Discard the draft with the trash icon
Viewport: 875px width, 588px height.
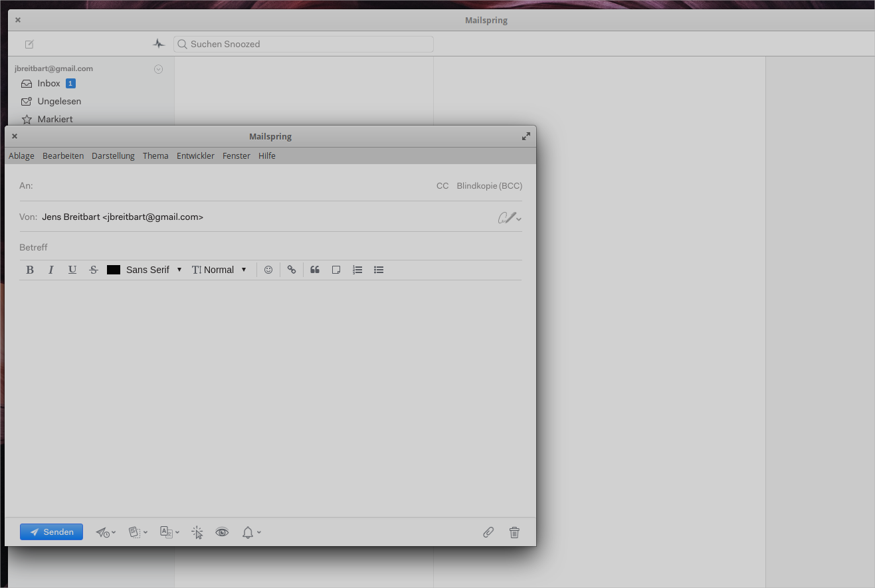click(x=514, y=532)
